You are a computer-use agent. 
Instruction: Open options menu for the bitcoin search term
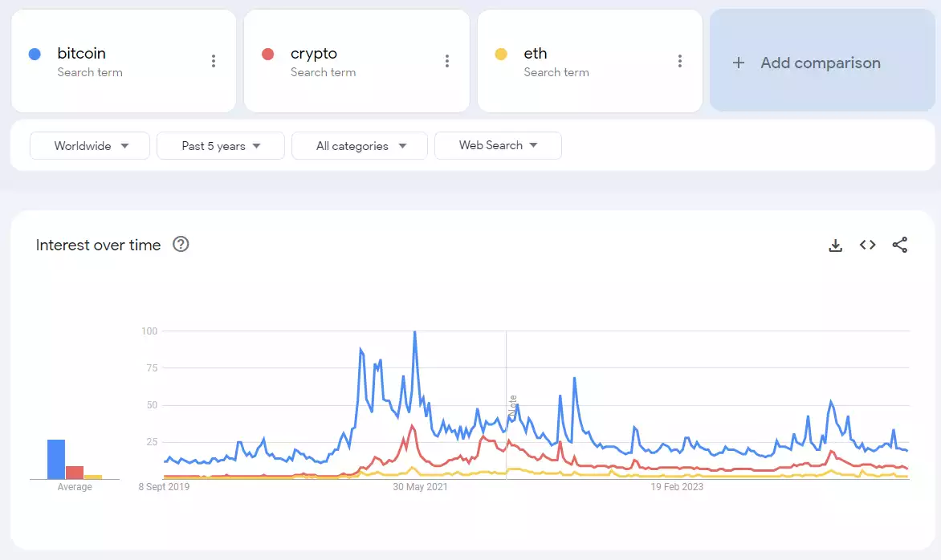(213, 60)
